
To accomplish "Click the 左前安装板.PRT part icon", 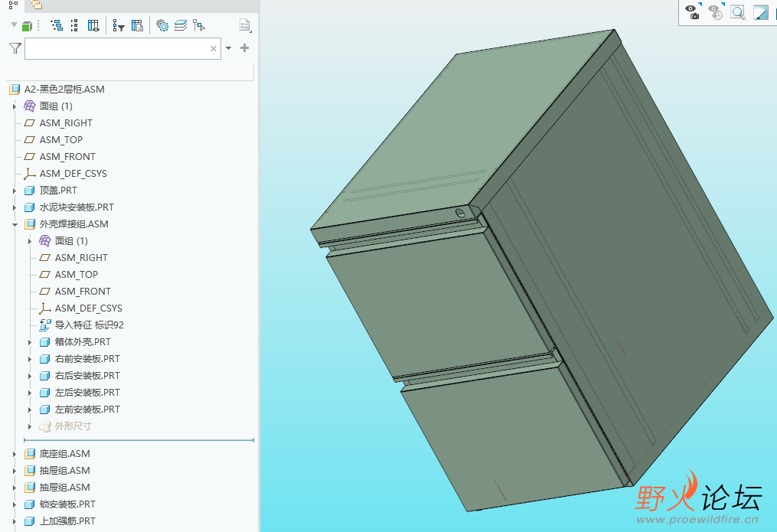I will coord(45,410).
